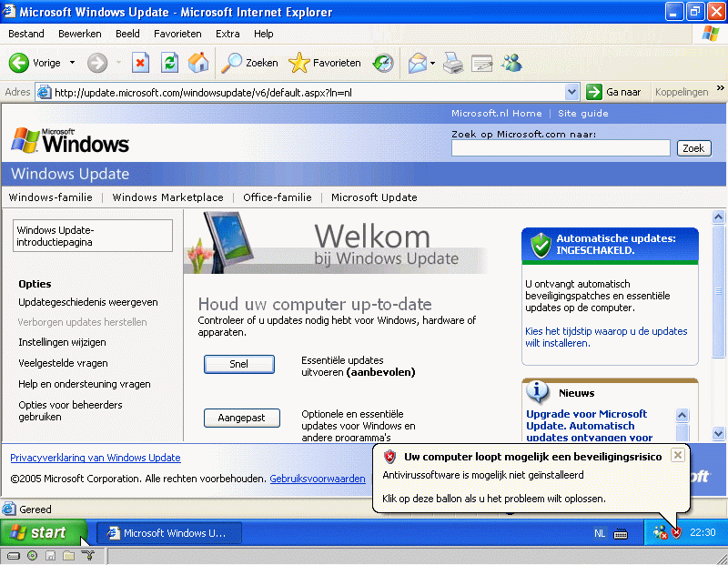Close the security risk balloon
The height and width of the screenshot is (565, 728).
(x=678, y=455)
